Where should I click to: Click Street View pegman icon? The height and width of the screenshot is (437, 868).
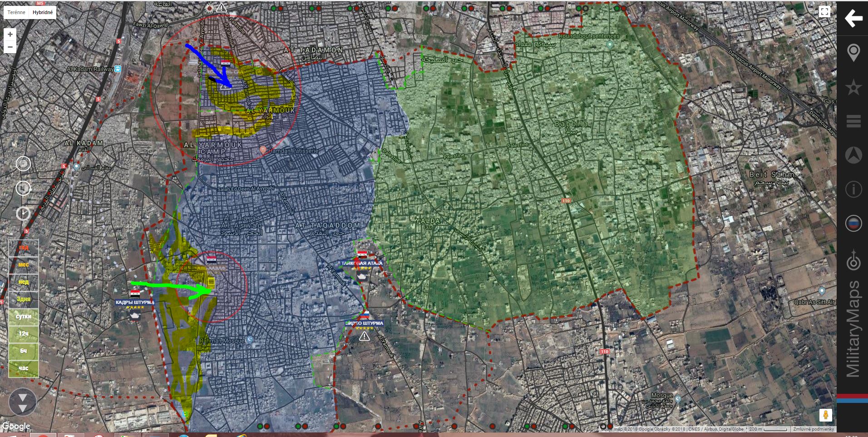(825, 415)
